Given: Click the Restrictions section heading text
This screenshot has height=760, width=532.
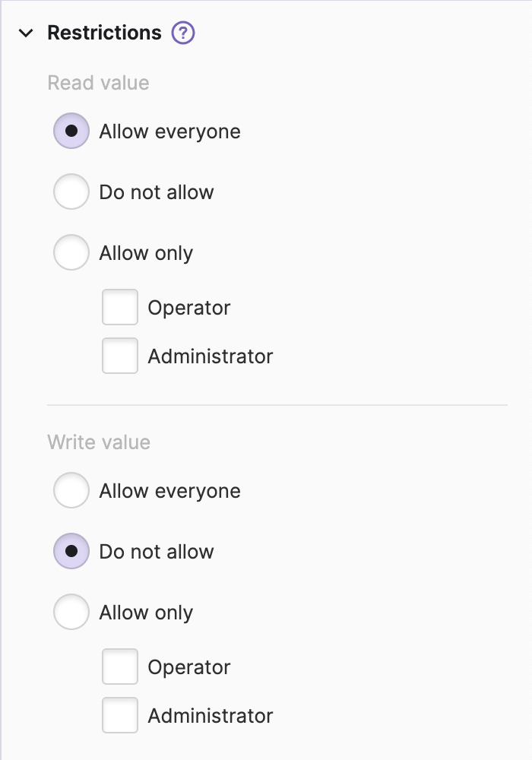Looking at the screenshot, I should [104, 33].
